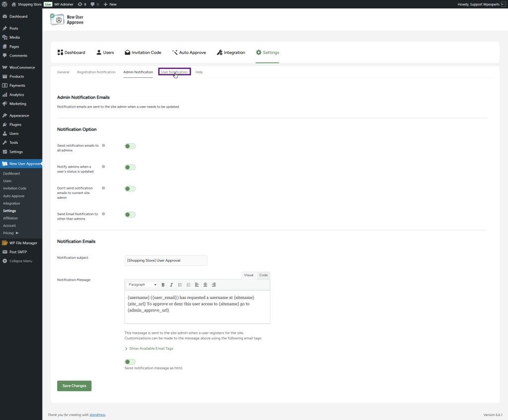
Task: Click the Payments icon in sidebar
Action: click(5, 85)
